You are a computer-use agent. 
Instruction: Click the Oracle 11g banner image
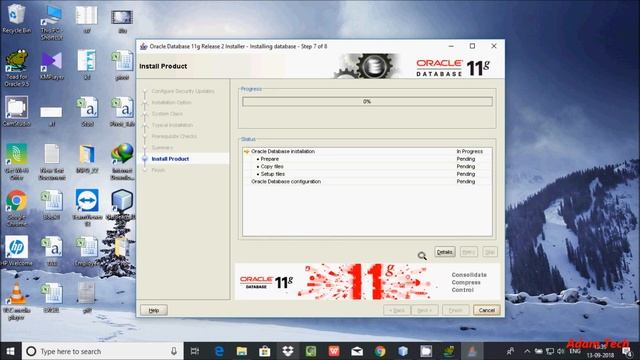(x=367, y=282)
